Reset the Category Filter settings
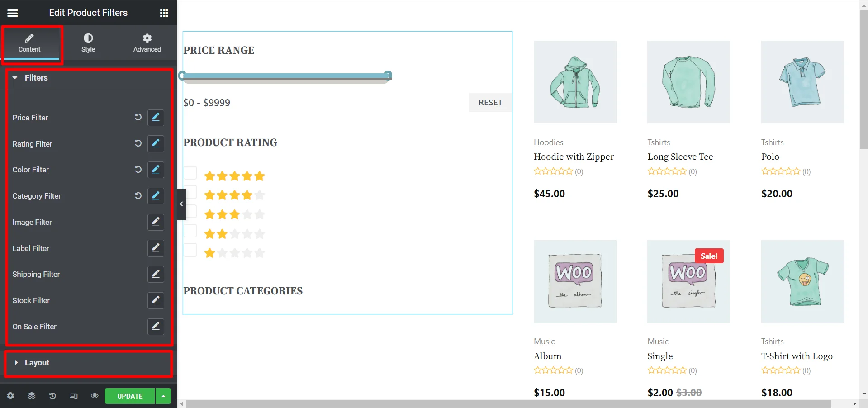868x408 pixels. [138, 196]
